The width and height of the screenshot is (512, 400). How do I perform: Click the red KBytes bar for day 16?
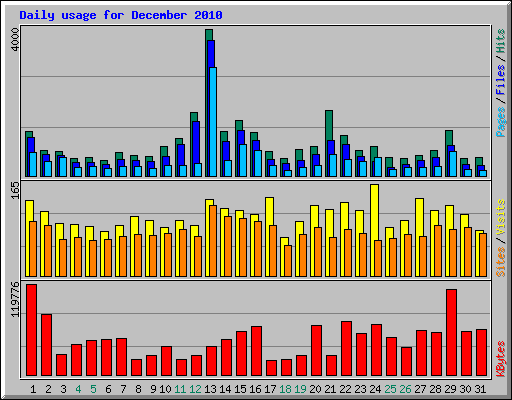coord(256,351)
